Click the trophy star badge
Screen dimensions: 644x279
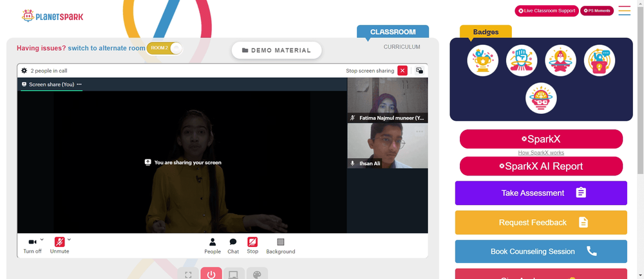click(x=482, y=60)
